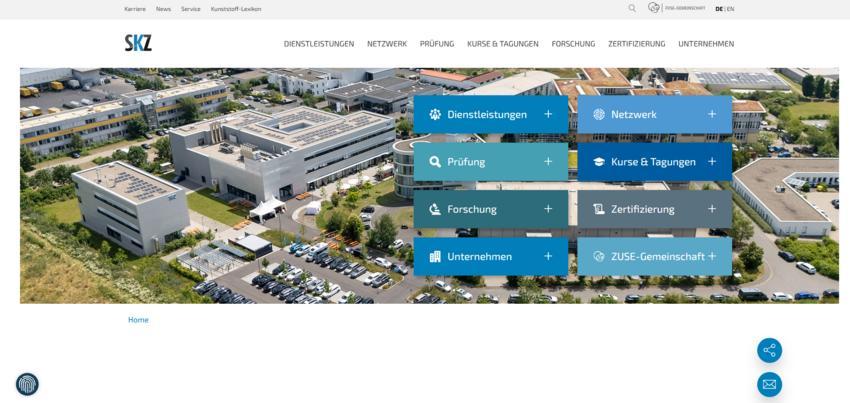Click the Forschung tile label
The height and width of the screenshot is (403, 850).
[x=472, y=209]
